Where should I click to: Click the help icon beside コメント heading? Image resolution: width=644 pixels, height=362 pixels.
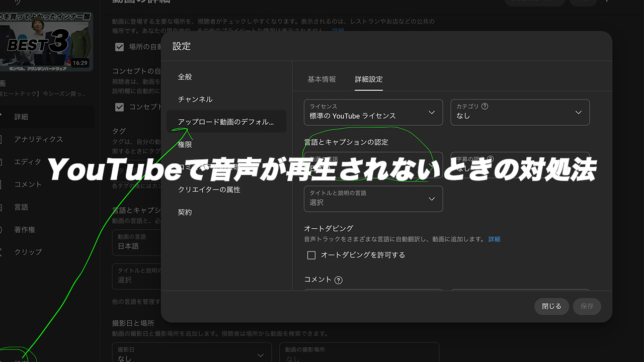[338, 280]
